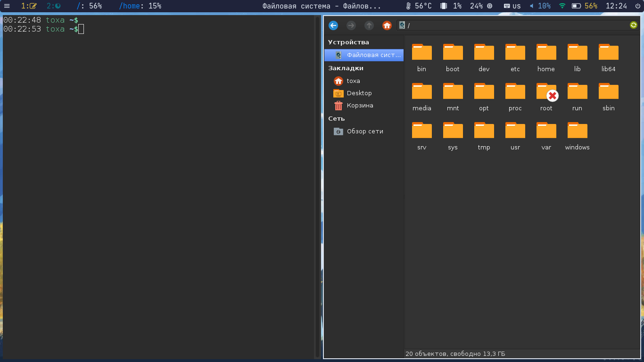
Task: Select the mnt folder icon
Action: click(x=453, y=91)
